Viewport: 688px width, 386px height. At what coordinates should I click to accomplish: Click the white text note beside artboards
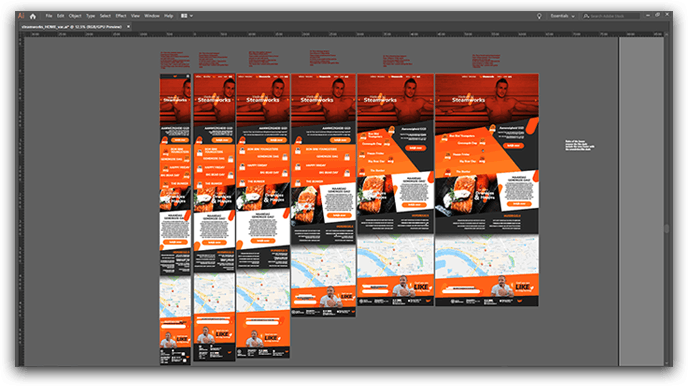click(x=579, y=145)
